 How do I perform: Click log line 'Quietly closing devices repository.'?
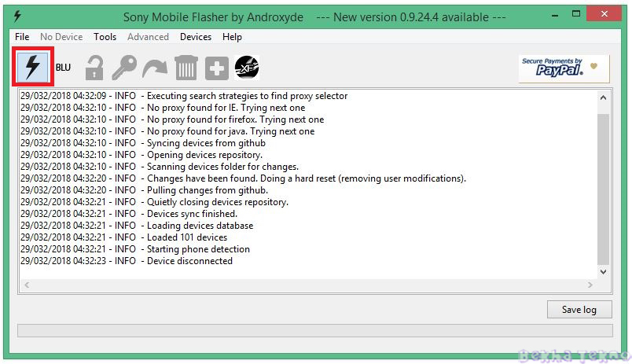click(154, 202)
